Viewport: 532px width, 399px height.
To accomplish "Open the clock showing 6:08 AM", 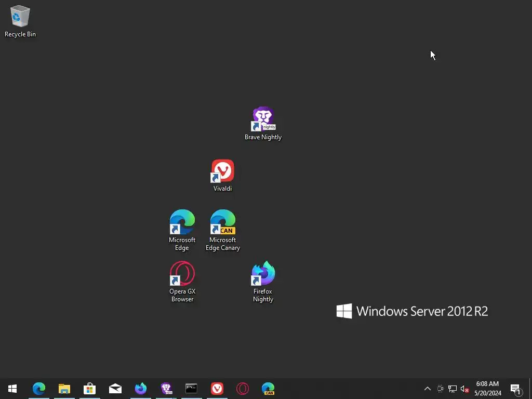I will (487, 389).
